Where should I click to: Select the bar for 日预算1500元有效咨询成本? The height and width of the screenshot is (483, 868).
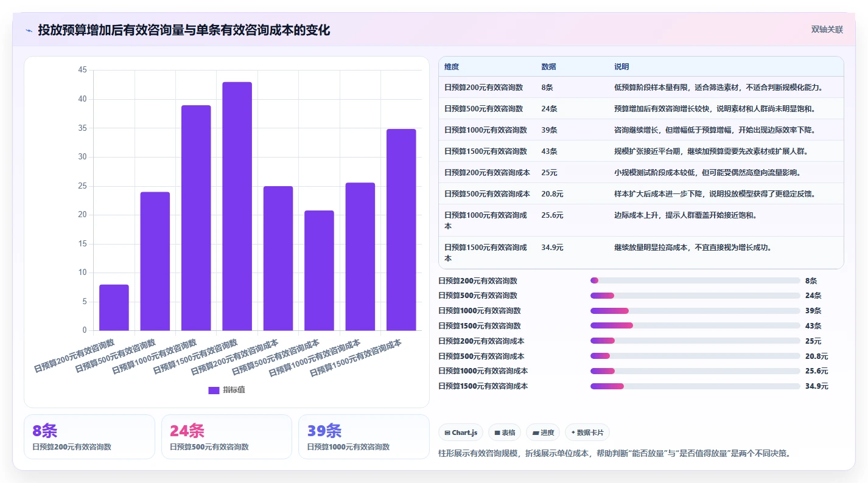[401, 230]
